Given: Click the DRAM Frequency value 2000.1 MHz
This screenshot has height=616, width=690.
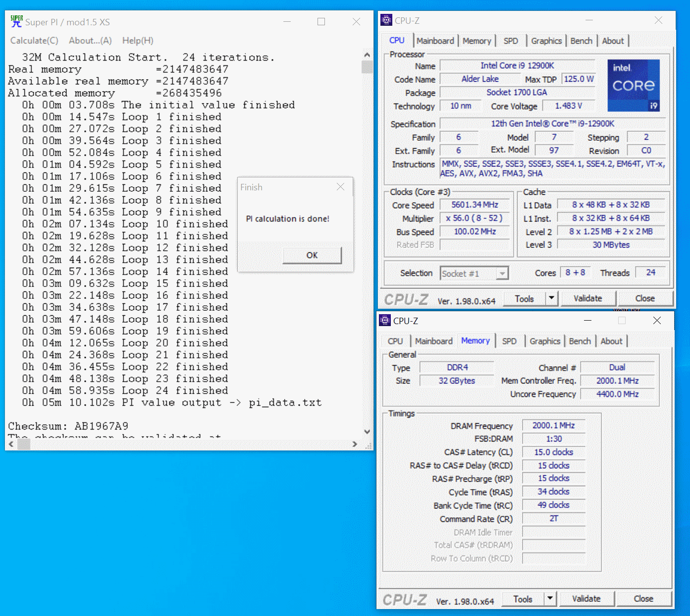Looking at the screenshot, I should (554, 425).
